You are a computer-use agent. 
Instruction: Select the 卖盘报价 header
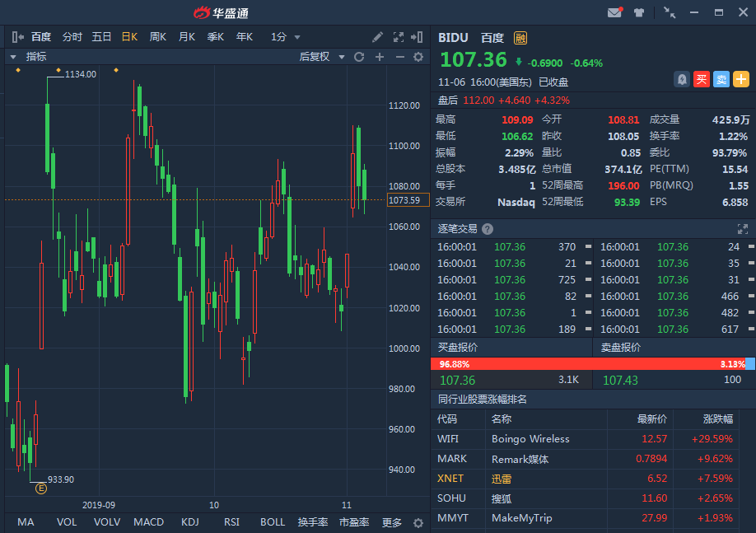coord(620,348)
